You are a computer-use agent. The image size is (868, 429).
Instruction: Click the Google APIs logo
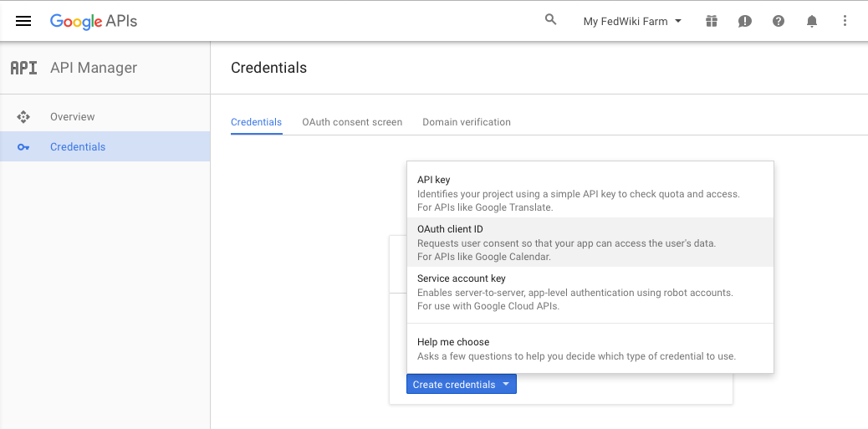[94, 22]
